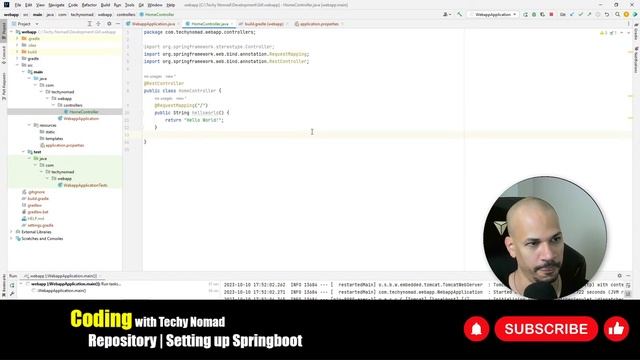Select HELP.md in project tree
The image size is (640, 360).
click(x=36, y=219)
